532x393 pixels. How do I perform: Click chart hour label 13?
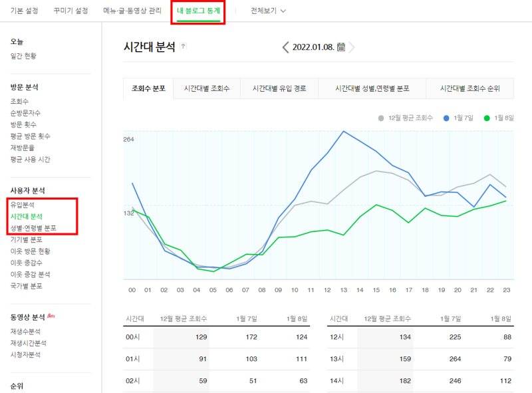(x=344, y=290)
